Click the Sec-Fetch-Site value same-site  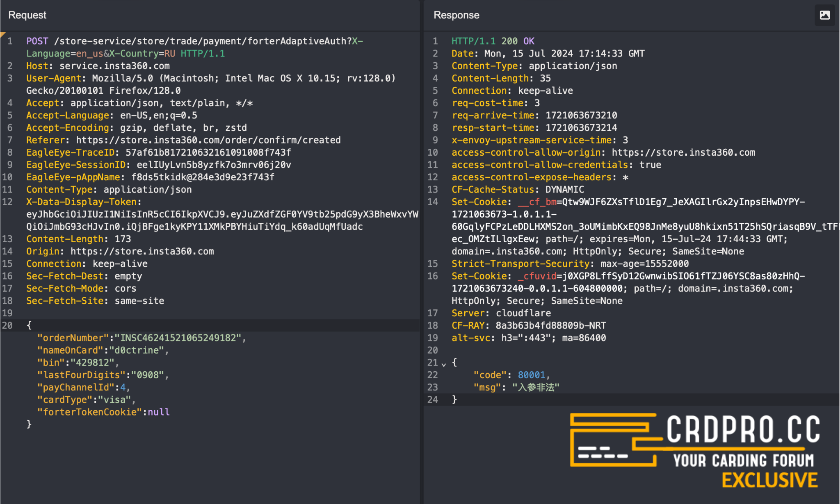pyautogui.click(x=139, y=301)
